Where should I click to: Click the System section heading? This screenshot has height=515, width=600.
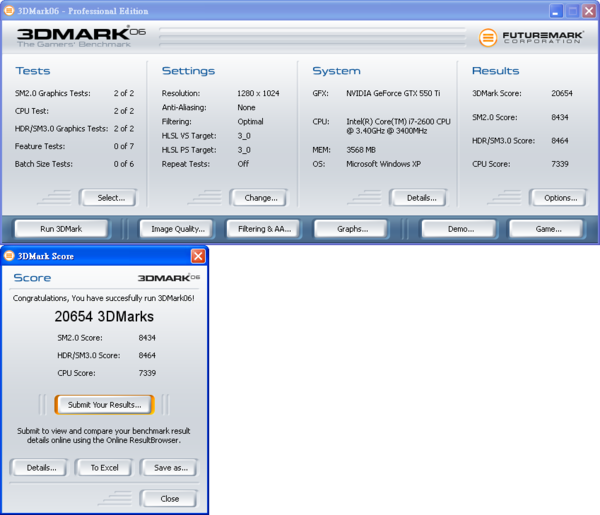(x=336, y=71)
